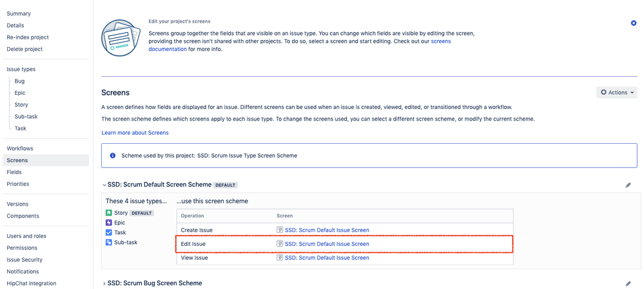Click the screens illustration in the banner

coord(121,39)
